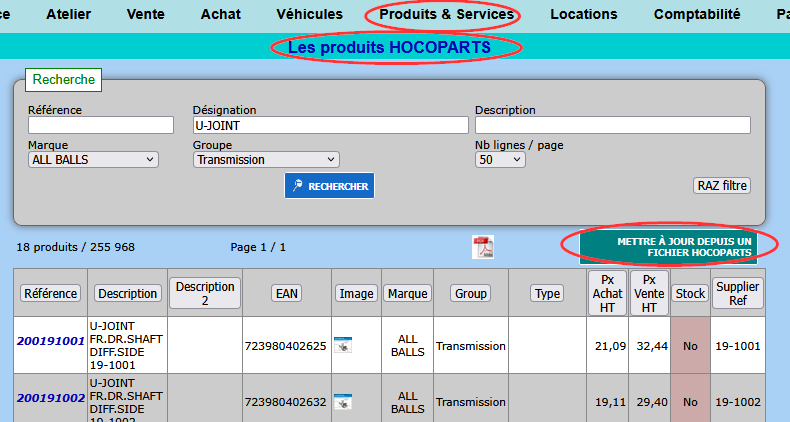The height and width of the screenshot is (422, 790).
Task: Sort by Description 2 column header
Action: pos(205,293)
